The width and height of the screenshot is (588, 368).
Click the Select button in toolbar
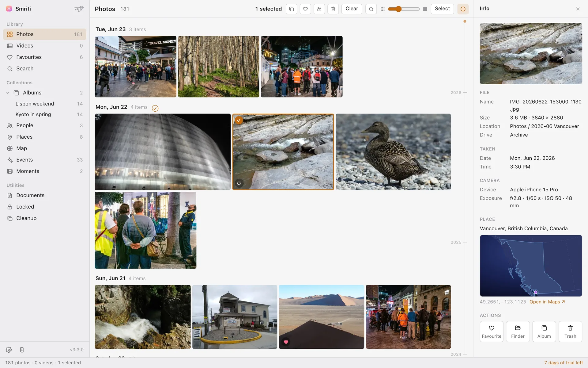[x=442, y=9]
